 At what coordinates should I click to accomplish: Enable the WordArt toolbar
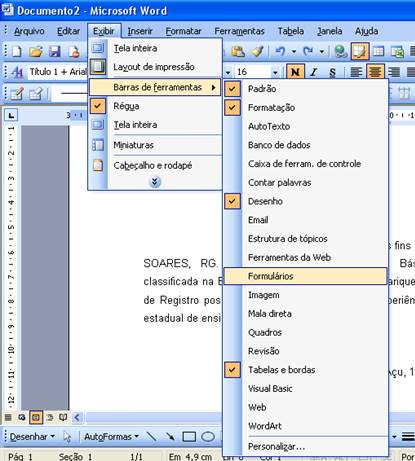[306, 426]
